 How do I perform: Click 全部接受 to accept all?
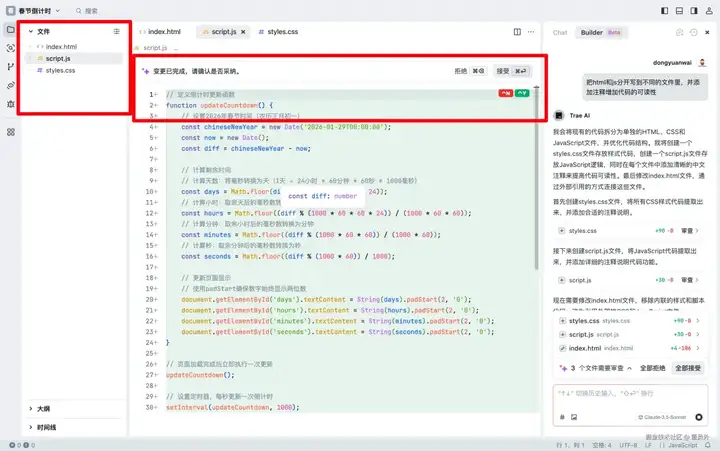pyautogui.click(x=688, y=368)
